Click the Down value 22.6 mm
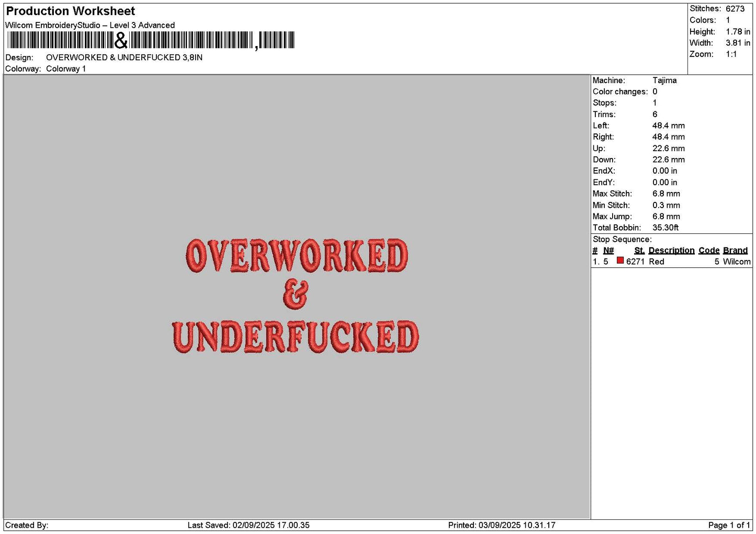The width and height of the screenshot is (756, 534). point(669,160)
